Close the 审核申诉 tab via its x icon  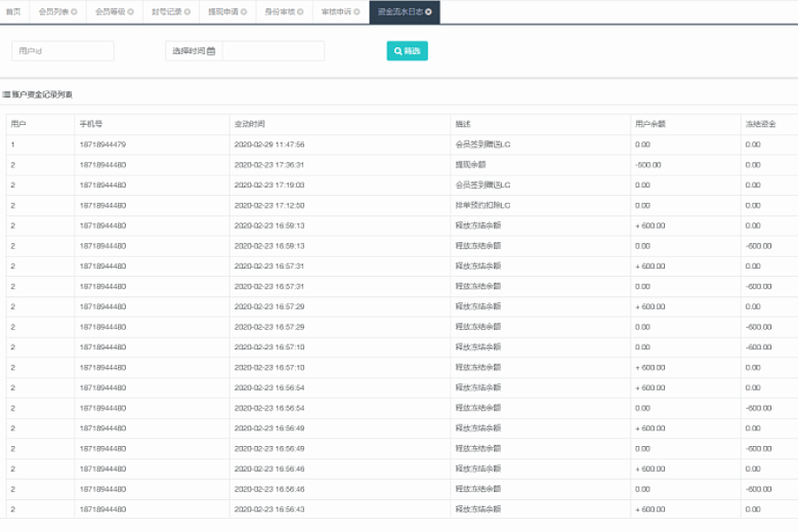click(x=356, y=12)
